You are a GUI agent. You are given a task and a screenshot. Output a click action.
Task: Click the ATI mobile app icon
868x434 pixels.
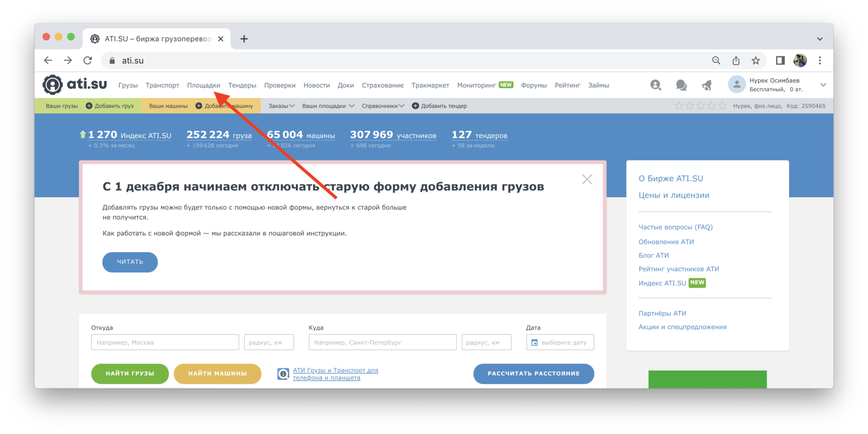tap(283, 374)
